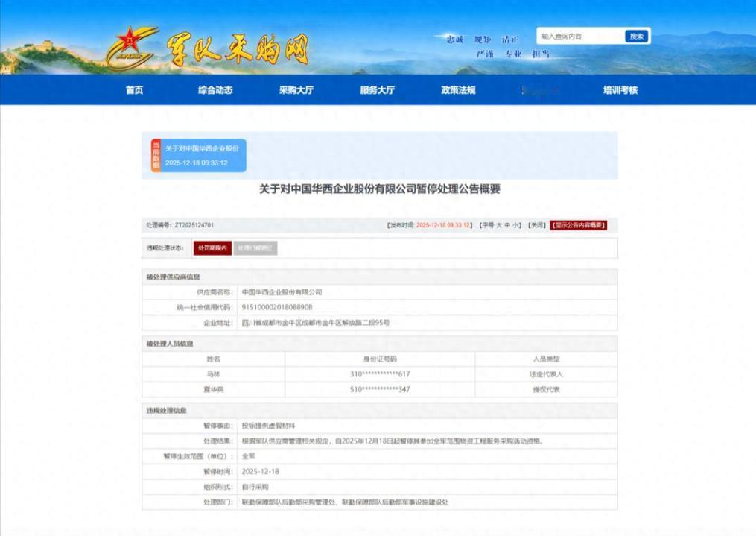756x536 pixels.
Task: Open 政策法规 navigation item
Action: coord(459,90)
